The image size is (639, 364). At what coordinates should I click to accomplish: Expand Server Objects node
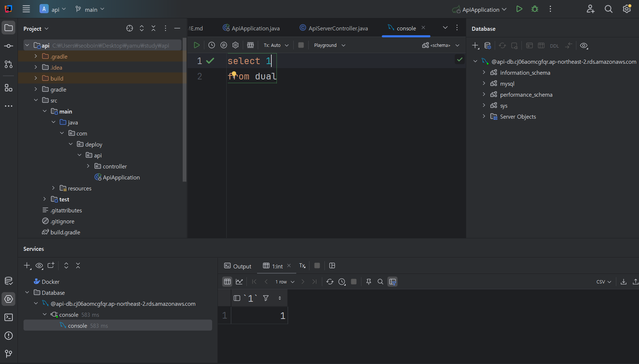coord(484,116)
